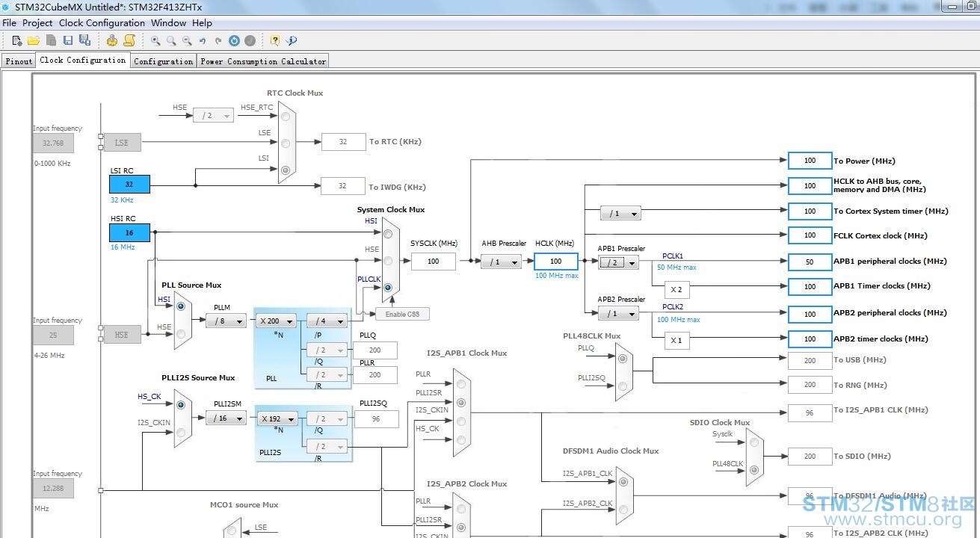The width and height of the screenshot is (980, 538).
Task: Click the yellow Help question mark icon
Action: click(275, 40)
